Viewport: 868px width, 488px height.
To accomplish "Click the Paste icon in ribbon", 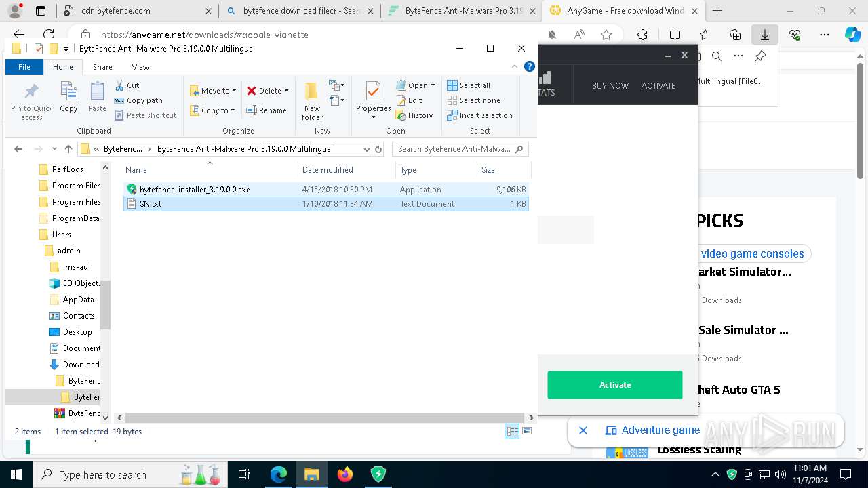I will pyautogui.click(x=97, y=97).
